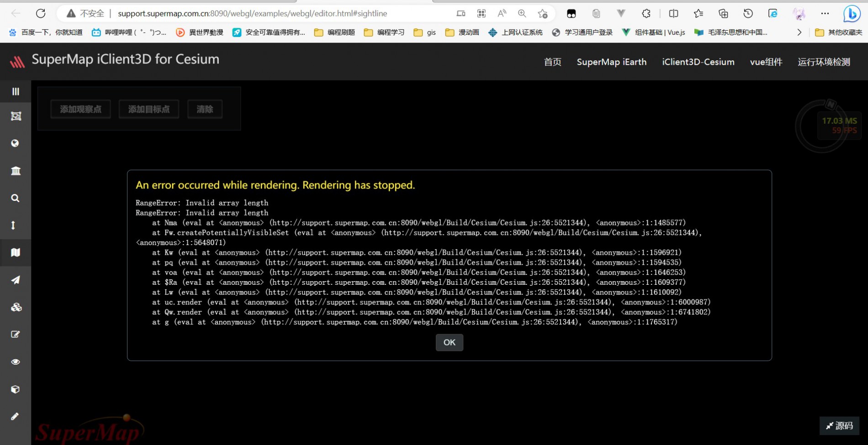Click the not-secure warning icon in address bar

(x=71, y=14)
